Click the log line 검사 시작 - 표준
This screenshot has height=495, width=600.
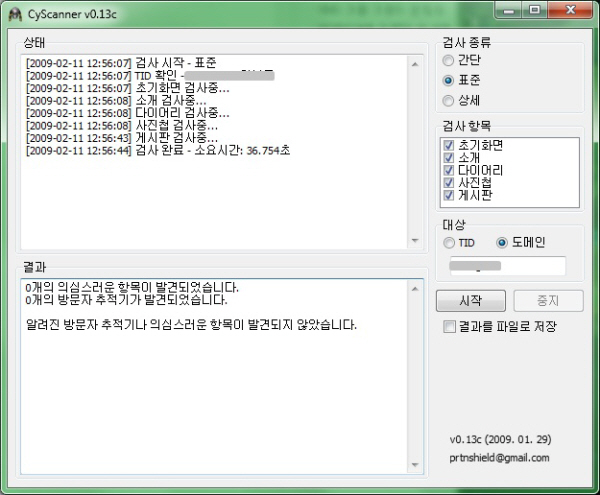121,63
